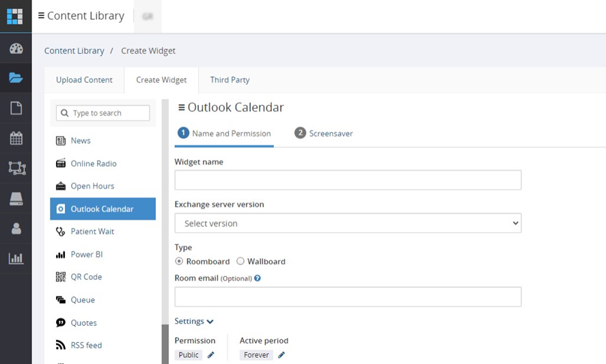The image size is (606, 364).
Task: Click the Power BI chart icon
Action: [x=61, y=254]
